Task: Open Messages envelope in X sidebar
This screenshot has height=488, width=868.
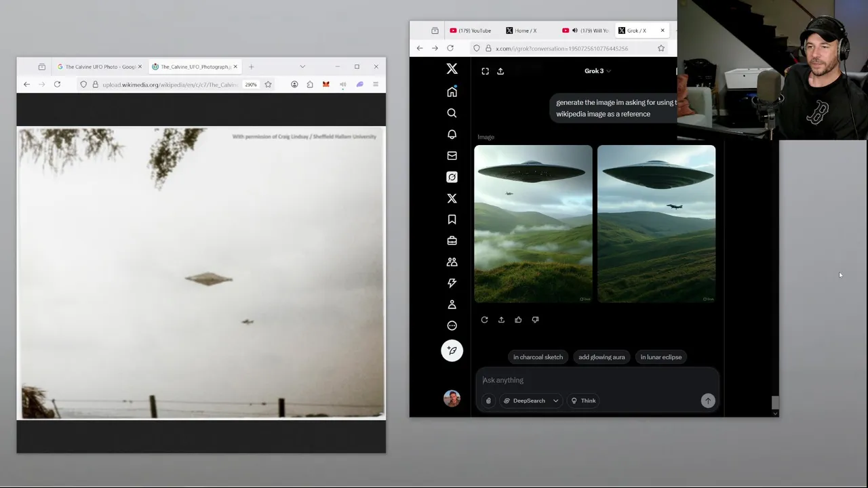Action: point(452,156)
